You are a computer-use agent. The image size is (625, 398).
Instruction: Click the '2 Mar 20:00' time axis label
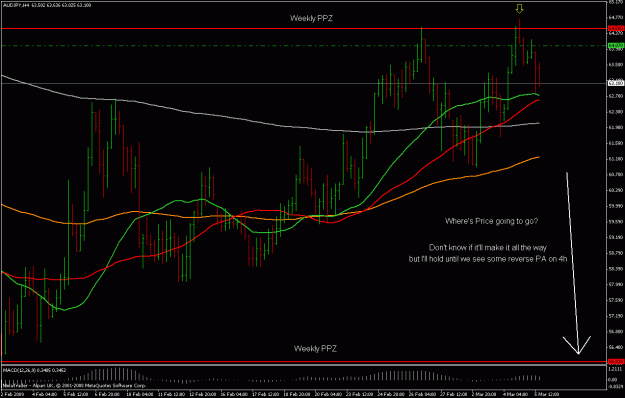click(x=484, y=394)
